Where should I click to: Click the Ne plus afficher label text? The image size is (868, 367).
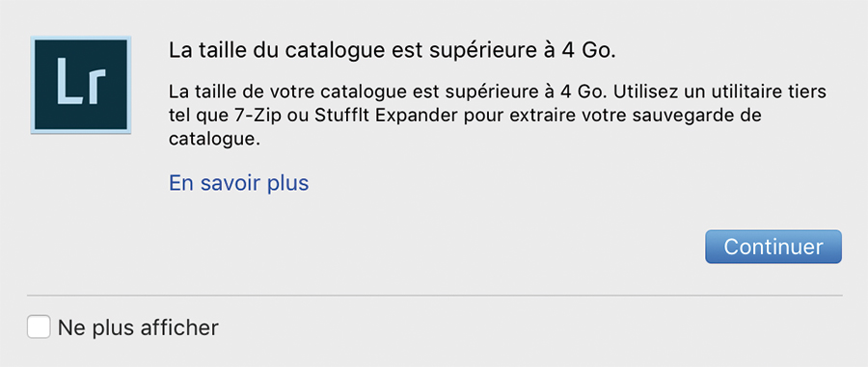[x=138, y=328]
